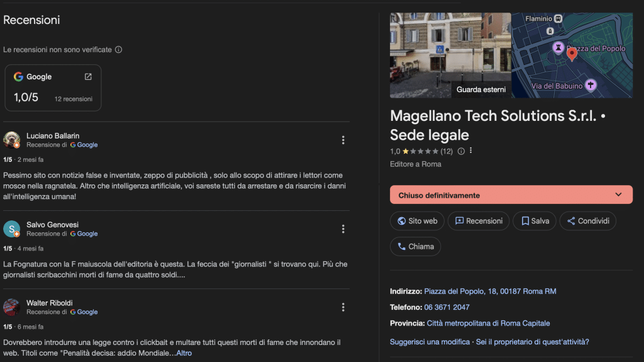Open external Google reviews link icon
The height and width of the screenshot is (362, 644).
(x=88, y=77)
